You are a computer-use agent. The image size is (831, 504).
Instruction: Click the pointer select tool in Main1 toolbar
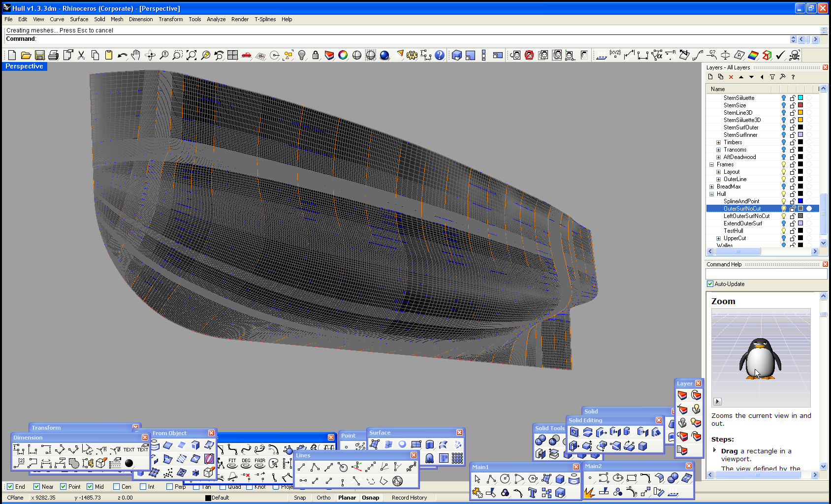(477, 479)
